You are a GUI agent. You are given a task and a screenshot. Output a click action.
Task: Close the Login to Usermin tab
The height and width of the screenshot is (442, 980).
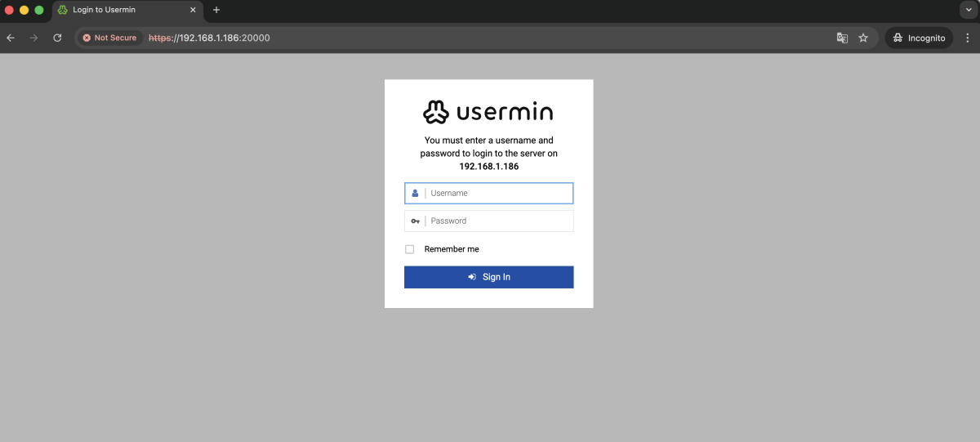click(x=194, y=10)
